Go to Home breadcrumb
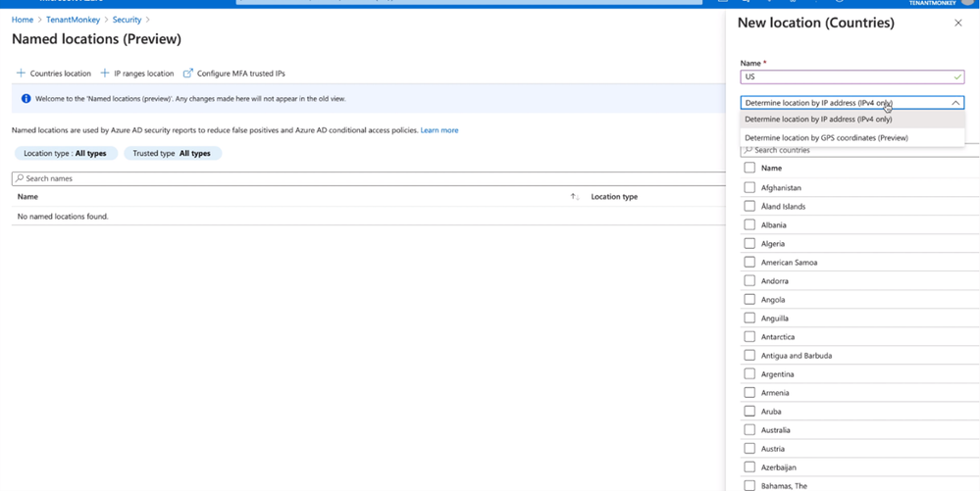 pyautogui.click(x=23, y=20)
